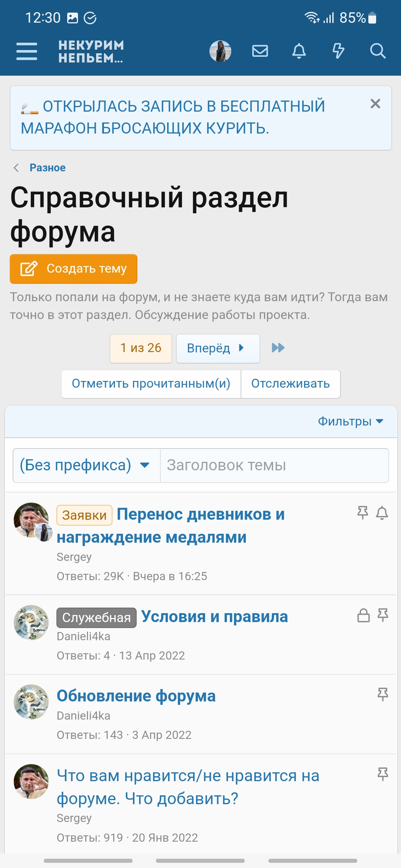Open the (Без префикса) prefix selector

86,466
